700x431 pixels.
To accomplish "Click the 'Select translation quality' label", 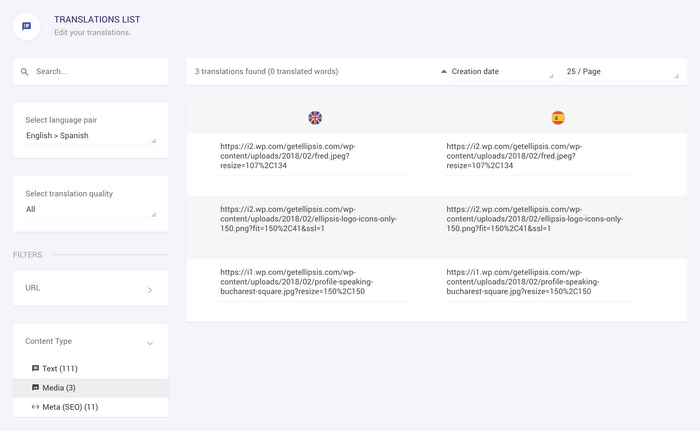I will click(69, 194).
